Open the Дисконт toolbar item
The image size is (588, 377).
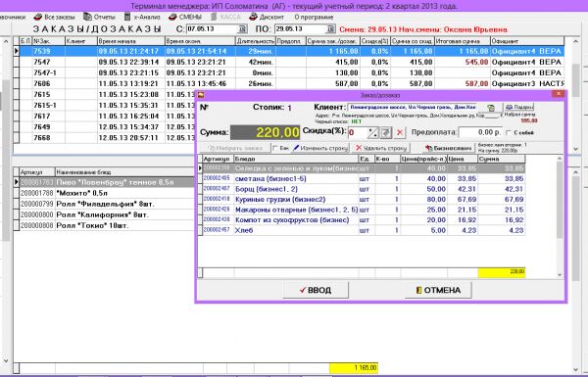click(x=267, y=17)
